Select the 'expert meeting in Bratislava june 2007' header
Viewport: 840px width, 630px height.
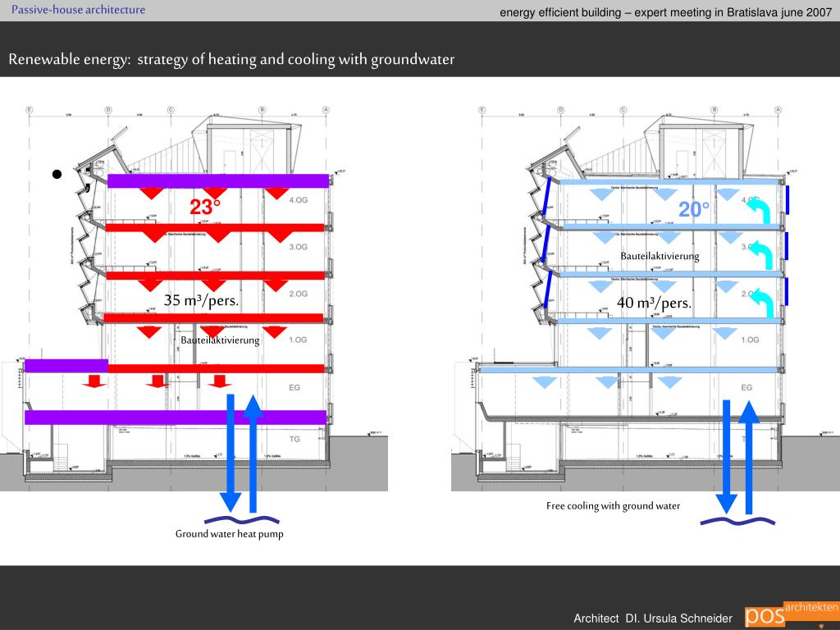coord(733,12)
